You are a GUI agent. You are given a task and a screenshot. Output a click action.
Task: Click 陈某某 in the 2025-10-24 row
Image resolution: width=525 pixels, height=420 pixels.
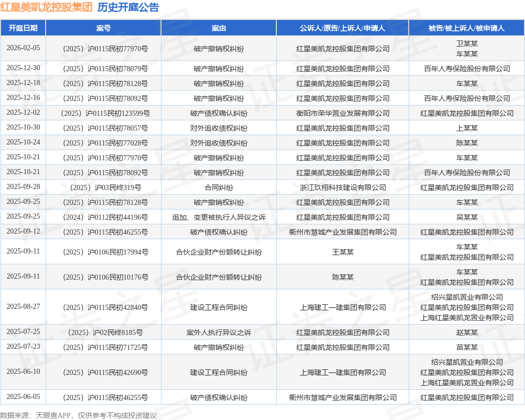[467, 143]
